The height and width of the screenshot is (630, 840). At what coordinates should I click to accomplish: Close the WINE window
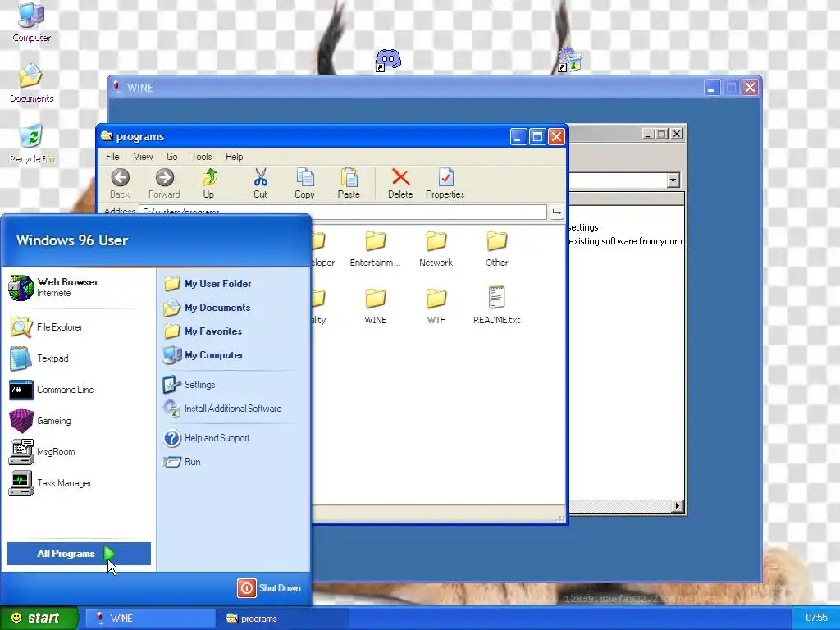point(750,88)
